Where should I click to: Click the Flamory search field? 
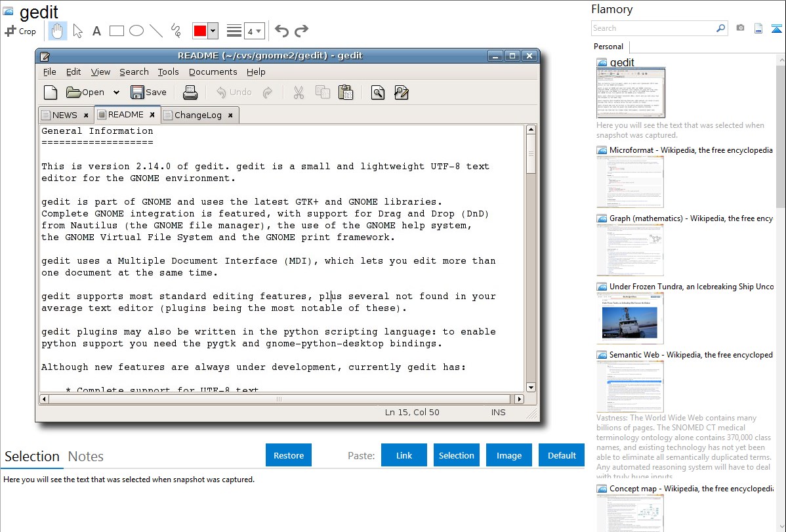pyautogui.click(x=653, y=28)
